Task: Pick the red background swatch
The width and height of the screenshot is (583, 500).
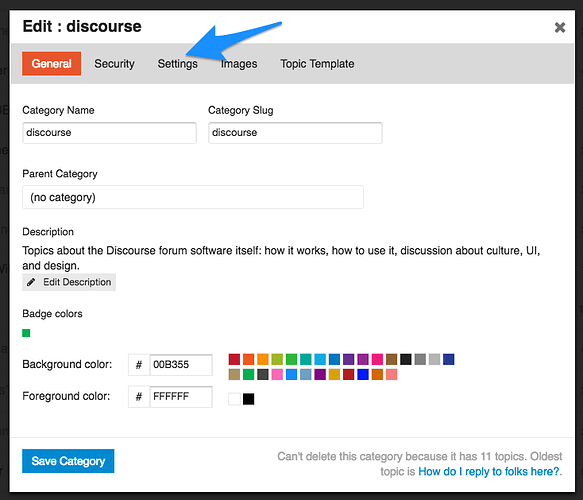Action: (x=234, y=359)
